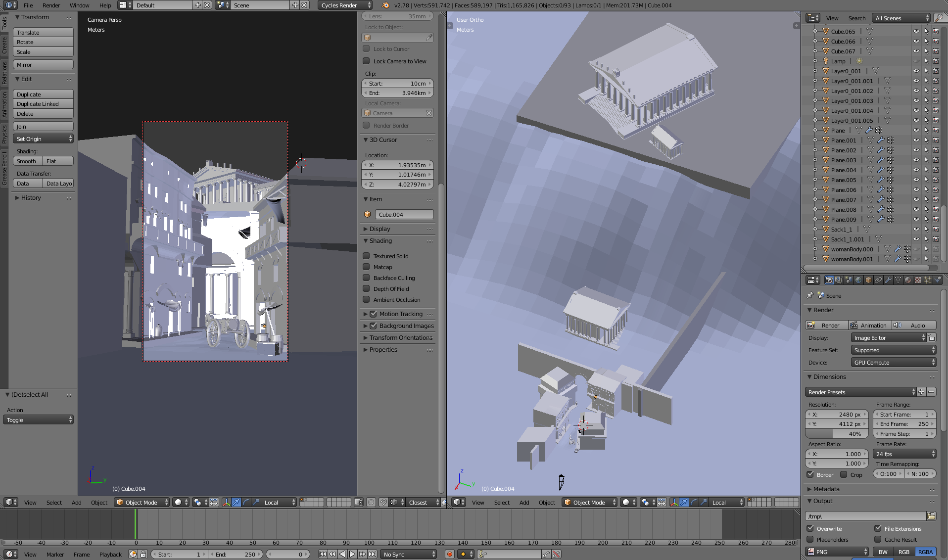Hide Cube.065 using its eye icon

916,32
